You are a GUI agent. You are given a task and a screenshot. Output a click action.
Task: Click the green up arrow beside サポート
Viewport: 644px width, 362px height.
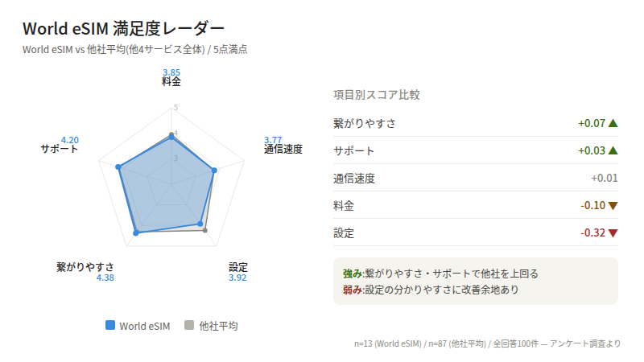click(613, 151)
